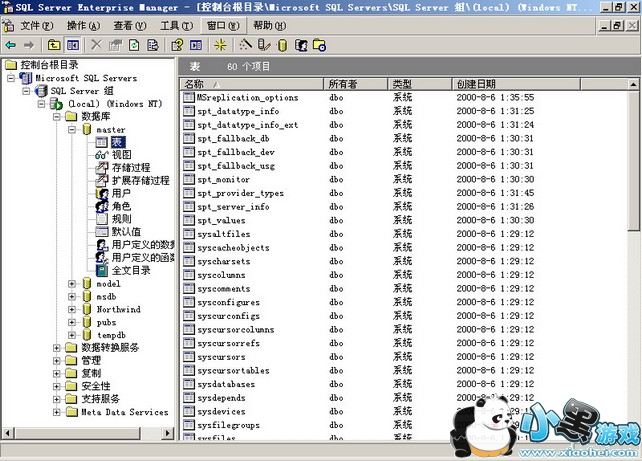Click the Help question mark toolbar icon
642x461 pixels.
(x=177, y=45)
